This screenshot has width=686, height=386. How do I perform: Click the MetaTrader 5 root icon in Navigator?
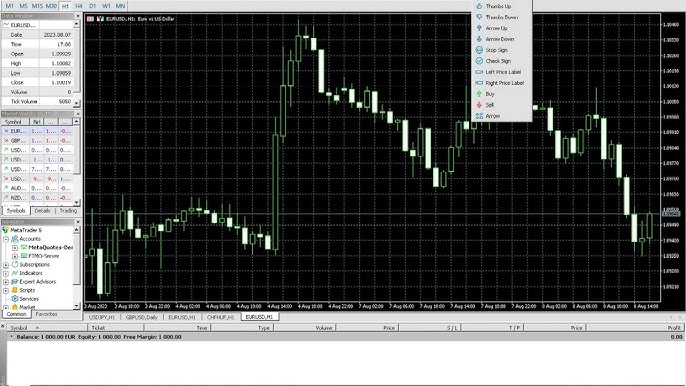tap(6, 230)
